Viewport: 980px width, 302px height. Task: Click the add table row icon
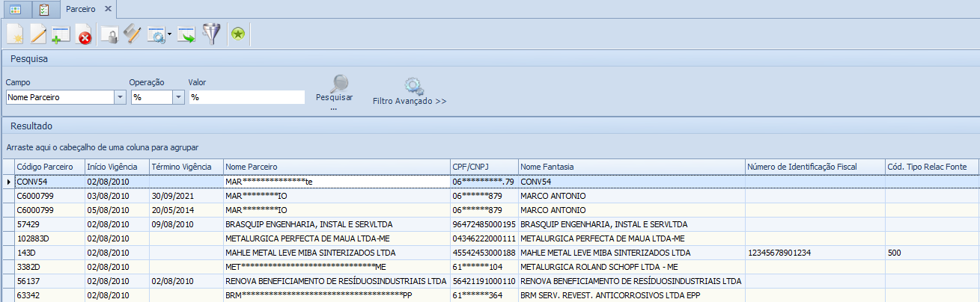tap(61, 34)
